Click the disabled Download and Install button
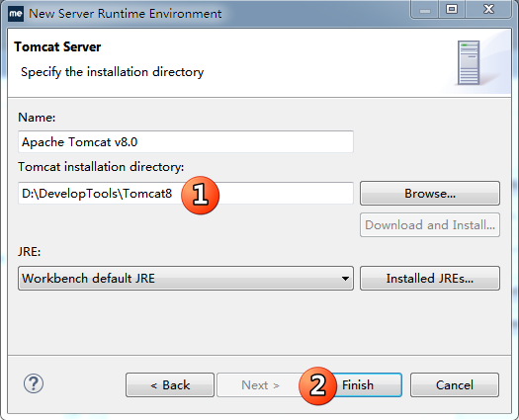This screenshot has height=420, width=519. point(430,225)
